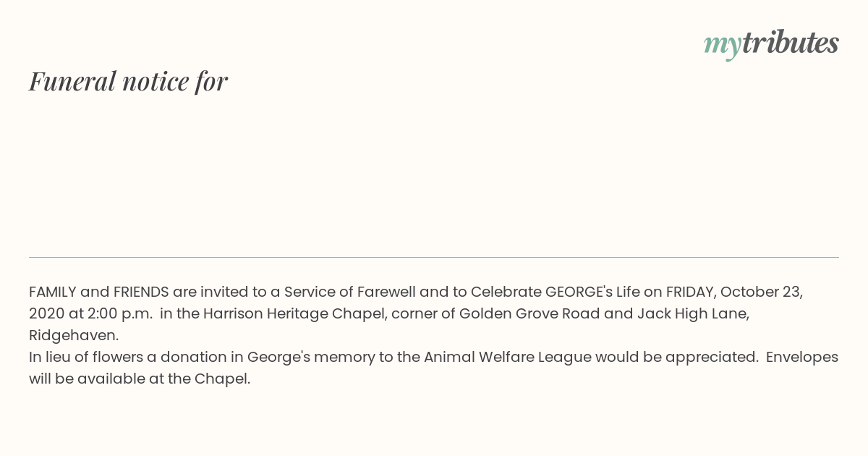
Task: Select the "Funeral notice for" heading
Action: (129, 81)
